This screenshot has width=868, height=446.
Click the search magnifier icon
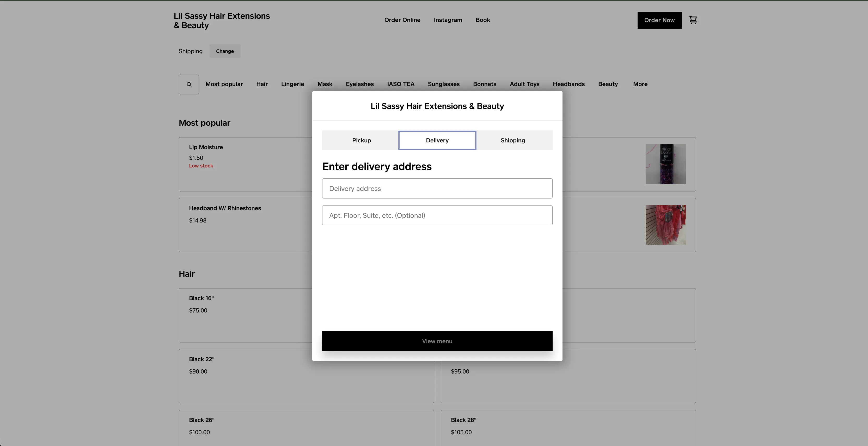click(189, 84)
